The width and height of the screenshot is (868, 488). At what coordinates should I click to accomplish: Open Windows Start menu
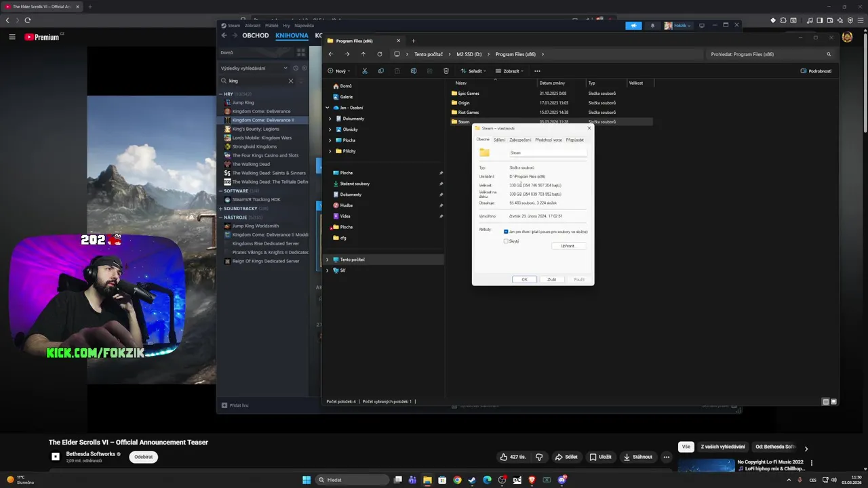click(307, 480)
